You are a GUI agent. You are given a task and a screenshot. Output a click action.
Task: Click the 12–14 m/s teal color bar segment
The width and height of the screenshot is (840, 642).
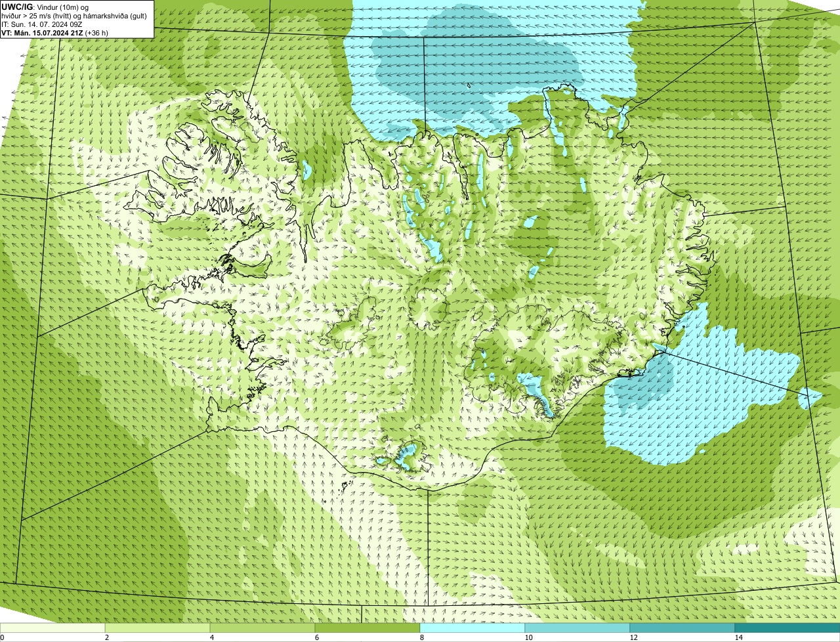coord(682,628)
